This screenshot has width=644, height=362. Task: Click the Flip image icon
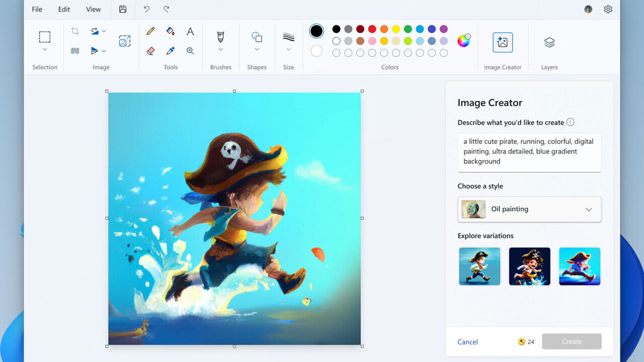95,51
